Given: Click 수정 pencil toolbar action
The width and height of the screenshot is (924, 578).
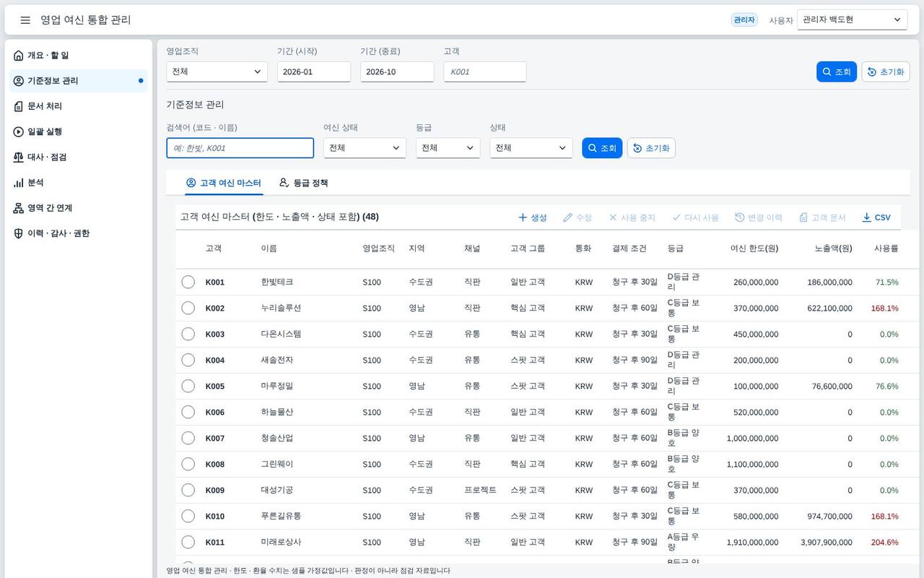Looking at the screenshot, I should pos(577,217).
